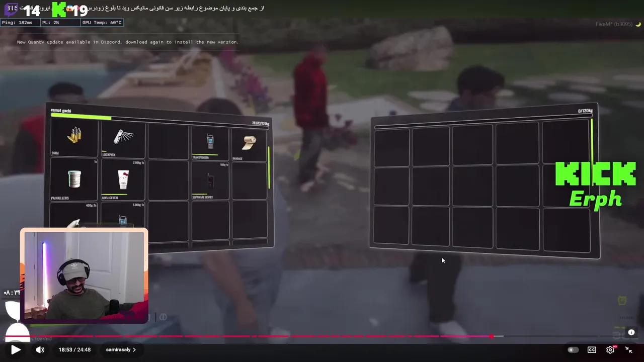The image size is (644, 362).
Task: Click the '28.613/120kg' weight label
Action: coord(261,123)
